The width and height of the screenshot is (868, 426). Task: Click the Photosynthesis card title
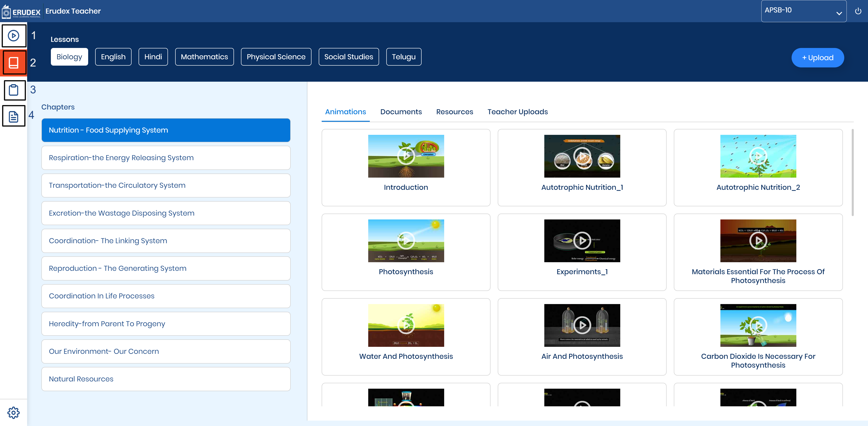[406, 272]
